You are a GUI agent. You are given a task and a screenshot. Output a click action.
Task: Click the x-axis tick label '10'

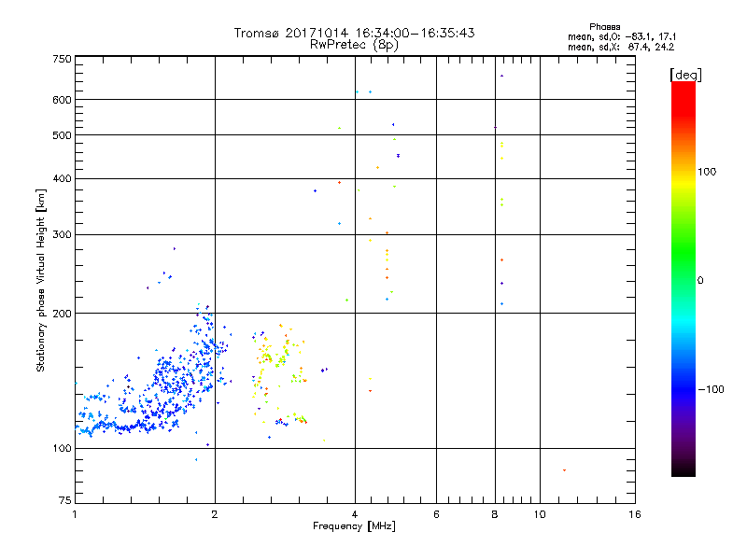(x=540, y=514)
